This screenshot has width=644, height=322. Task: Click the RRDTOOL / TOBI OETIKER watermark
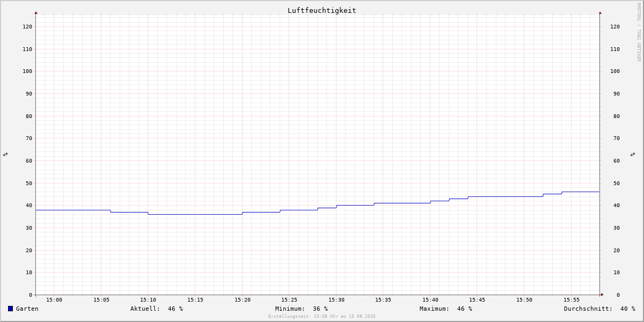click(639, 32)
